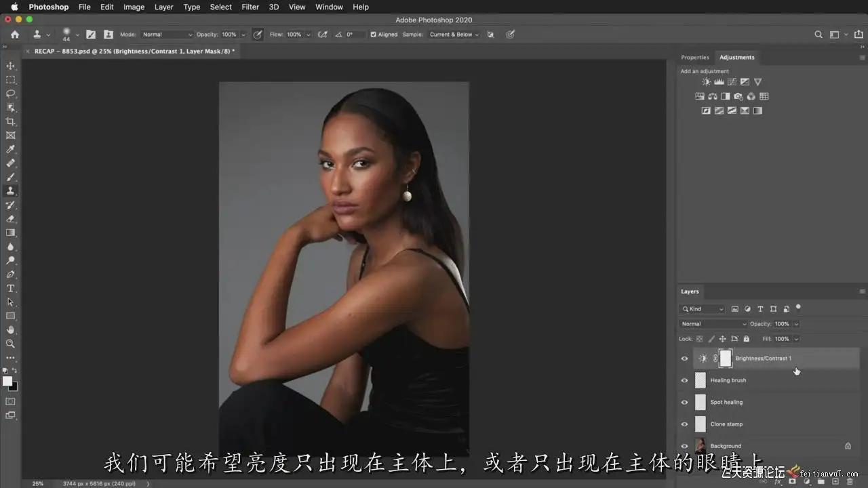Open the Layers panel options menu
Viewport: 868px width, 488px height.
click(862, 291)
